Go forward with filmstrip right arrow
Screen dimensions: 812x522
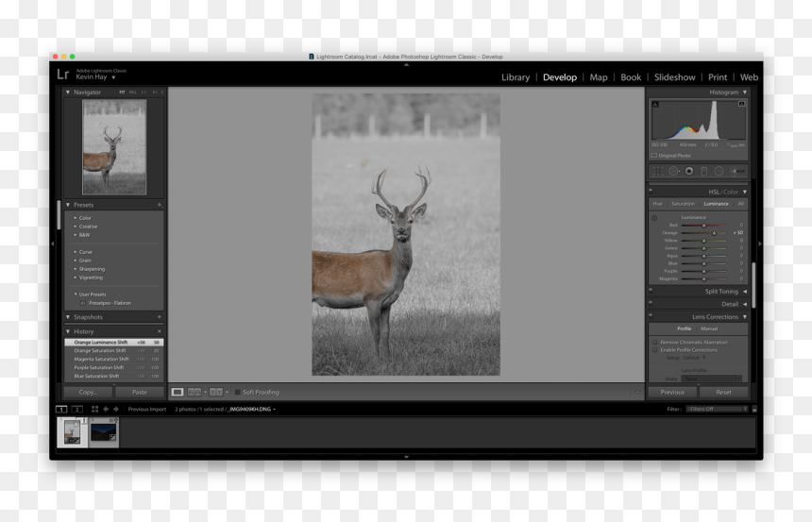pyautogui.click(x=116, y=409)
